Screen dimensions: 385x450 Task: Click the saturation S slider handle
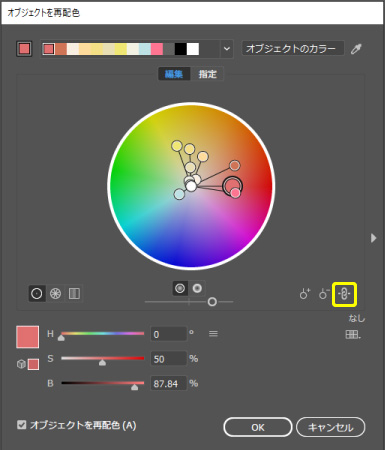[102, 362]
